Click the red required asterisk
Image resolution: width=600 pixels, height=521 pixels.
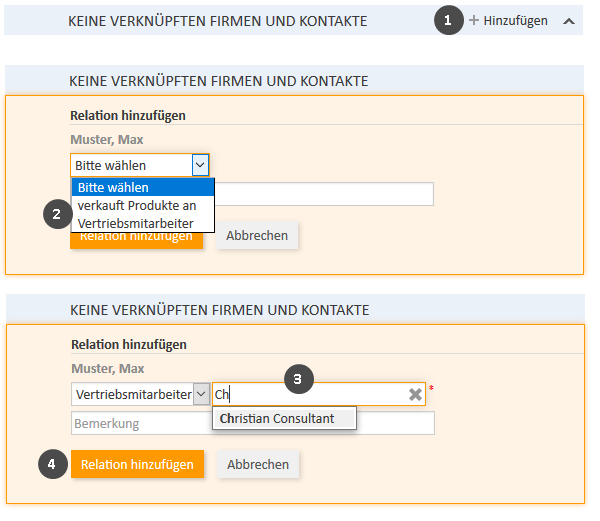431,388
